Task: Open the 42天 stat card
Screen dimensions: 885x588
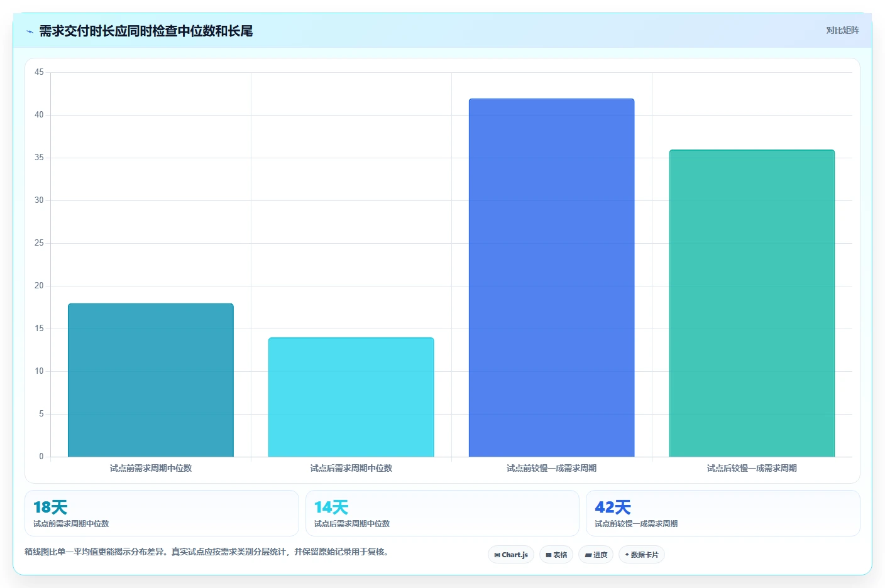Action: tap(723, 513)
